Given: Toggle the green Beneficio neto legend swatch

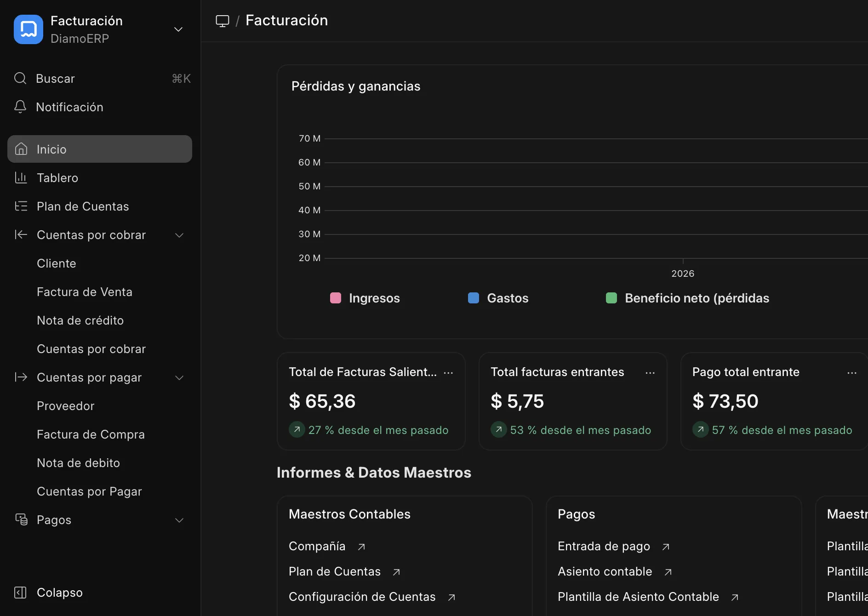Looking at the screenshot, I should tap(611, 298).
